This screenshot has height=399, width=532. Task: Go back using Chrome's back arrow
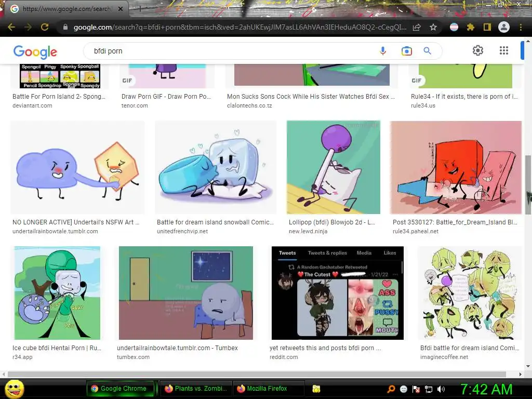(11, 27)
